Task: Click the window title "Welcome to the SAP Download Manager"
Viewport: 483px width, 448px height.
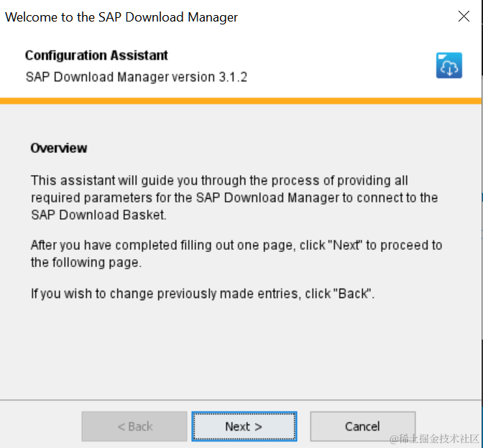Action: [121, 17]
